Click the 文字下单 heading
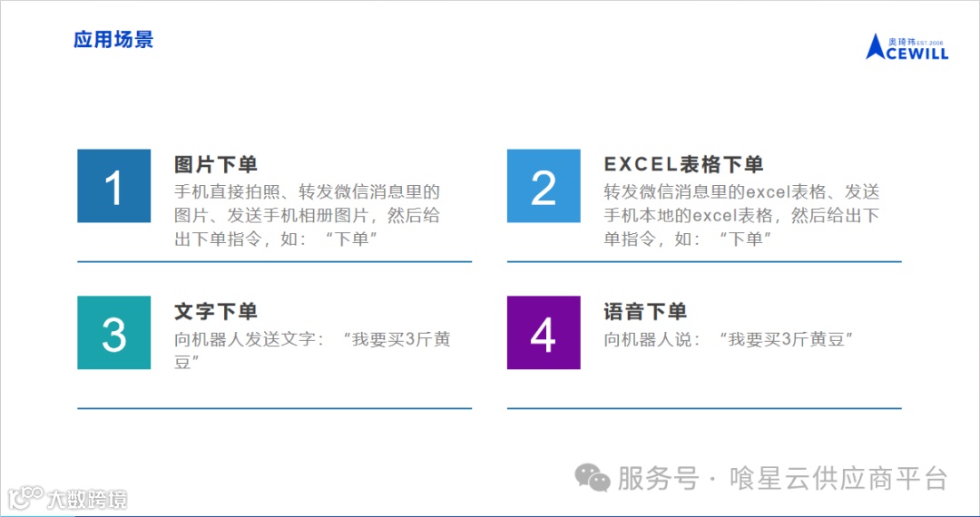 point(216,311)
